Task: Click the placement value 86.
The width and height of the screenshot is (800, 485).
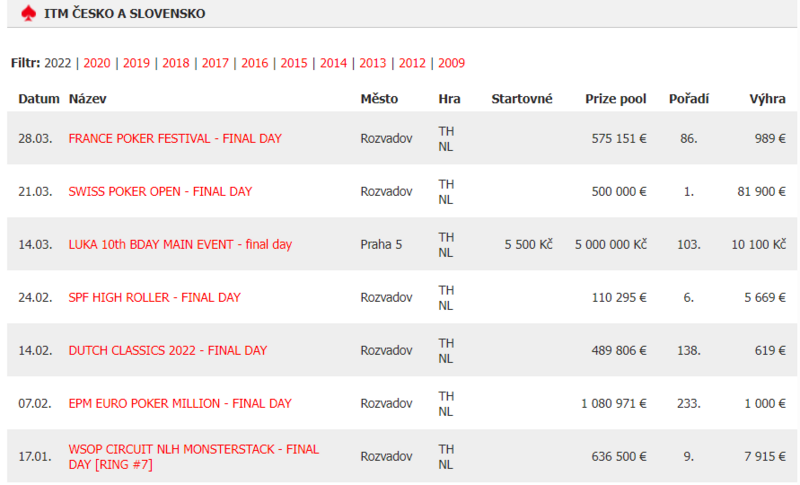Action: [x=689, y=139]
